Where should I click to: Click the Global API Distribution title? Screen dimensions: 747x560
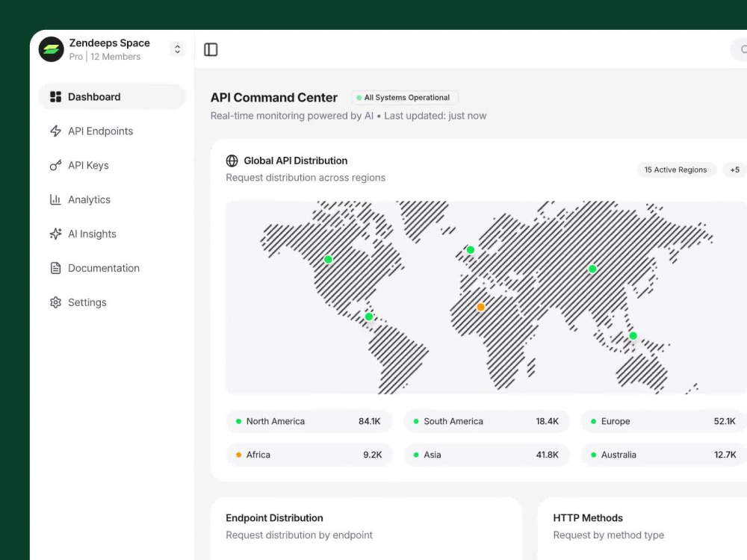pyautogui.click(x=295, y=161)
